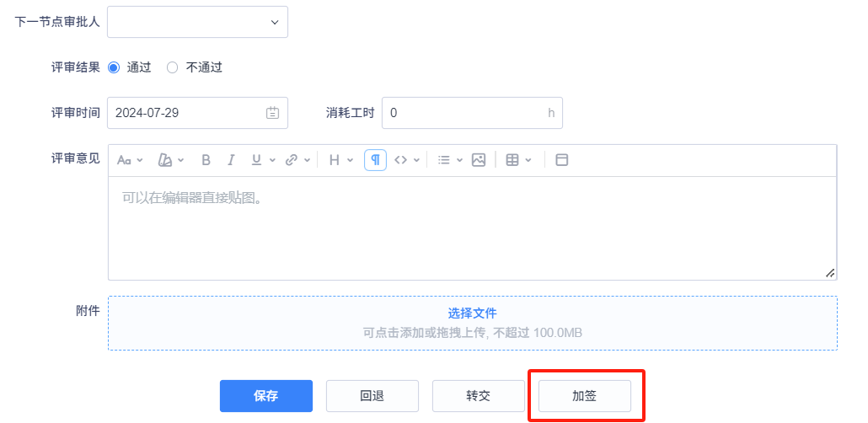Viewport: 868px width, 423px height.
Task: Expand the text color dropdown arrow
Action: coord(180,160)
